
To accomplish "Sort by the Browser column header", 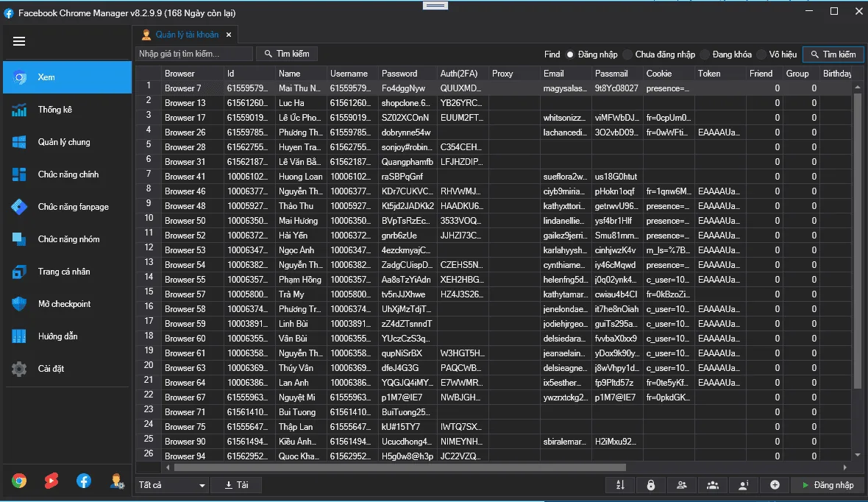I will 192,73.
